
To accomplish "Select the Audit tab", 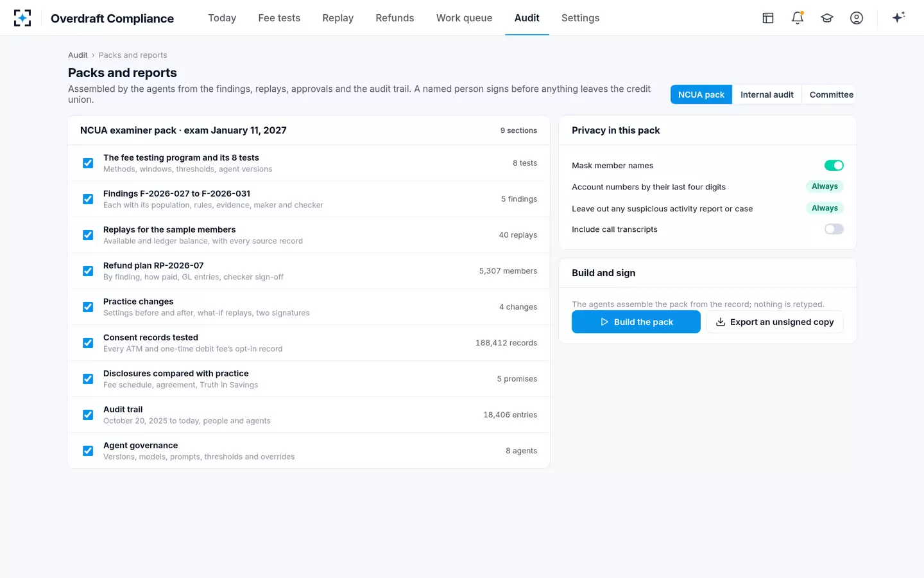I will 527,18.
